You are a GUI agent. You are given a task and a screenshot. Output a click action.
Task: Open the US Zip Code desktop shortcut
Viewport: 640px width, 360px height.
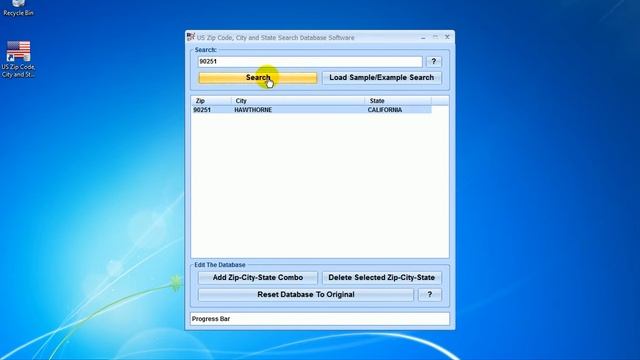point(18,59)
